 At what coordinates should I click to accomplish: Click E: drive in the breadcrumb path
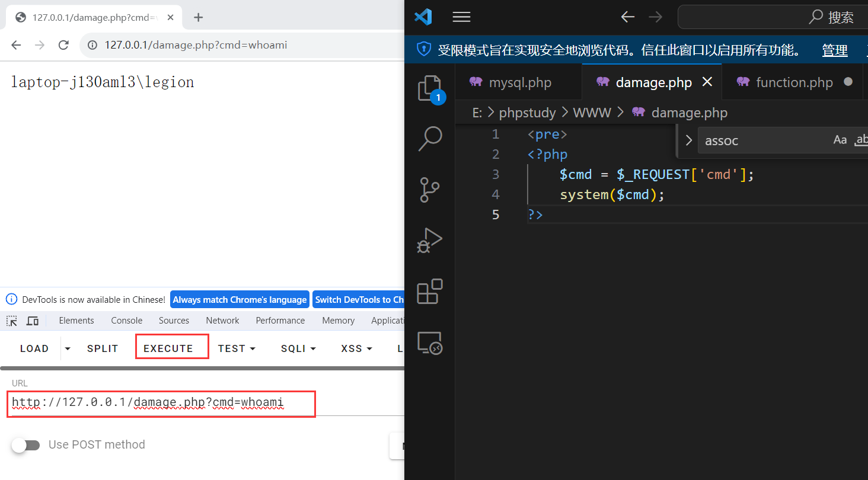(477, 113)
